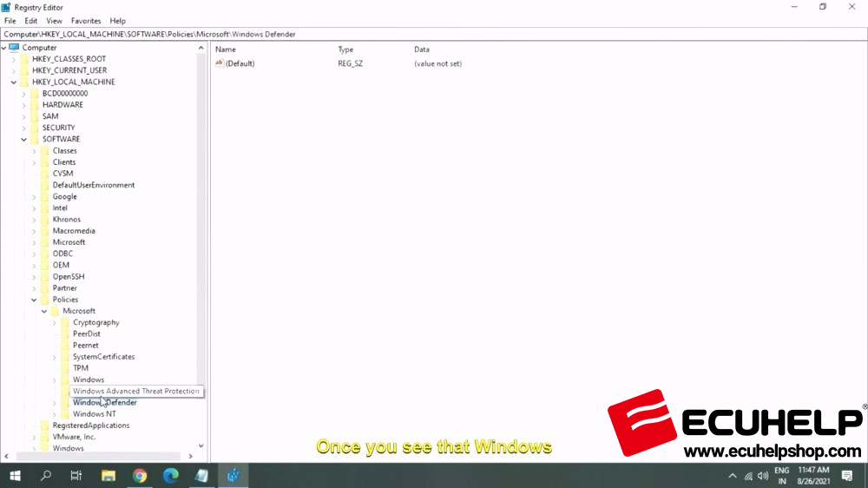Select the VMware, Inc. key

click(74, 437)
